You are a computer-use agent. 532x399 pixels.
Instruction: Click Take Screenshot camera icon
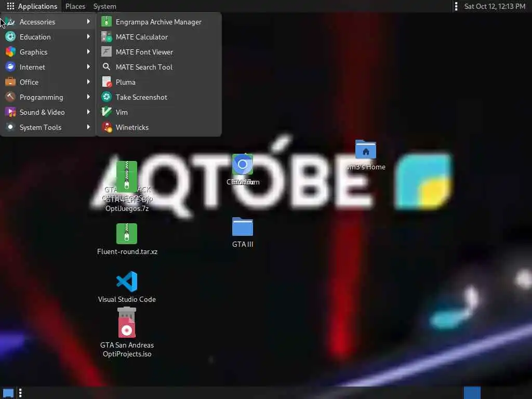[107, 97]
